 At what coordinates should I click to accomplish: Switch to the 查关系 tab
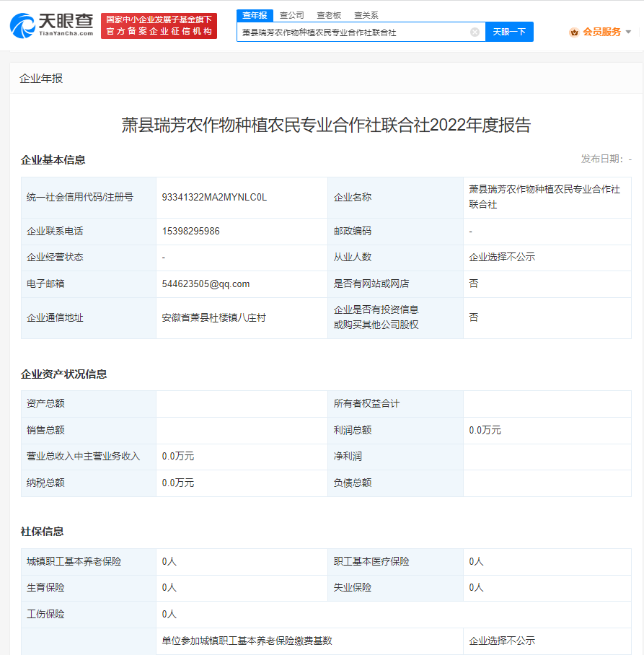366,15
